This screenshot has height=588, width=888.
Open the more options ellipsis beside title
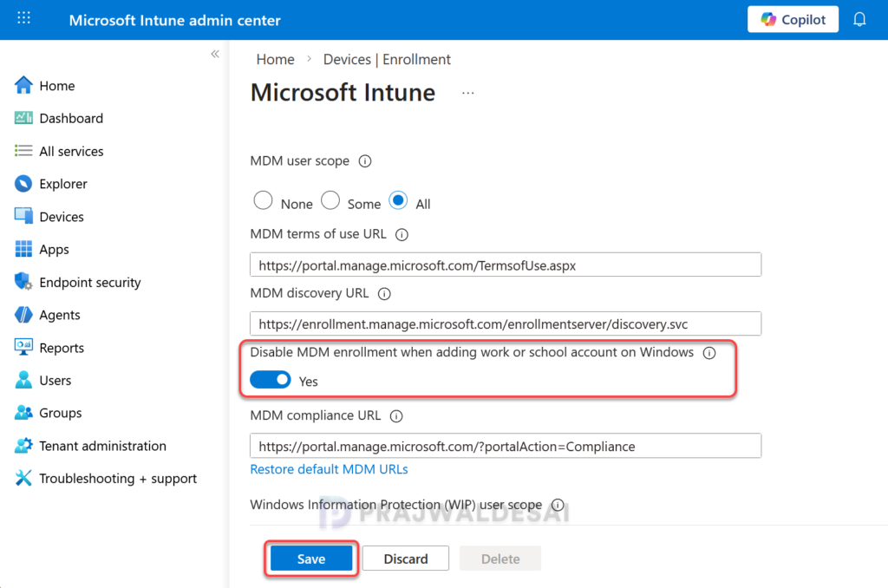coord(467,93)
